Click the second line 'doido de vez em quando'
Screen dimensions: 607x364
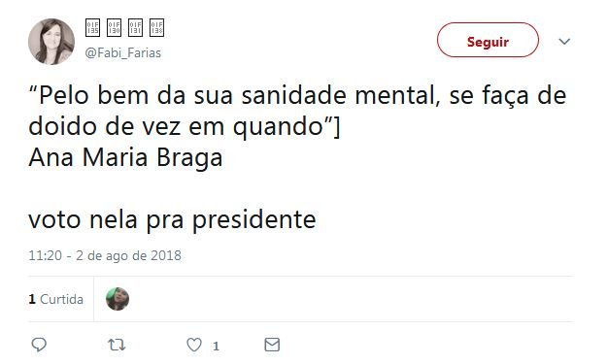[x=176, y=127]
